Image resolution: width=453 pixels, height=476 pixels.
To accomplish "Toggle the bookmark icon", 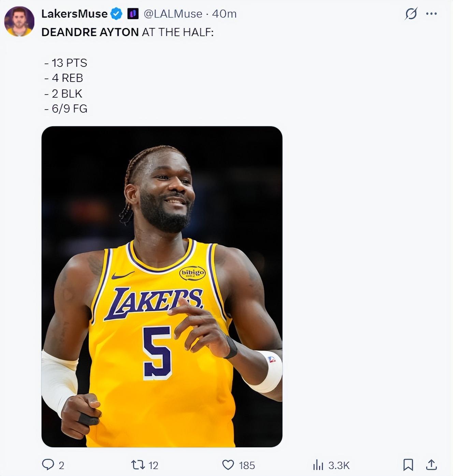I will [x=408, y=465].
